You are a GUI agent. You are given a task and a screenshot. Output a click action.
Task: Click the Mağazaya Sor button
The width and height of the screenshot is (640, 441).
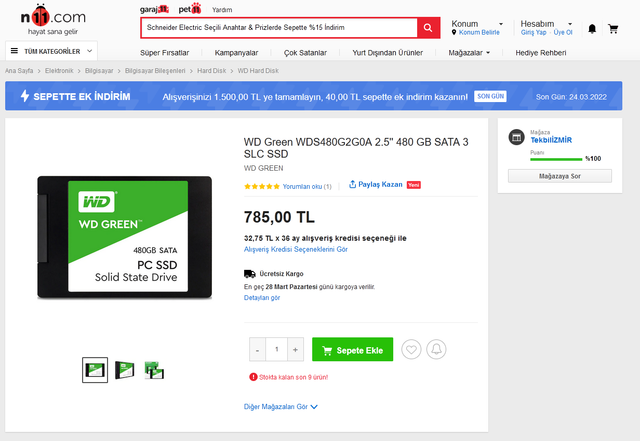[x=559, y=176]
